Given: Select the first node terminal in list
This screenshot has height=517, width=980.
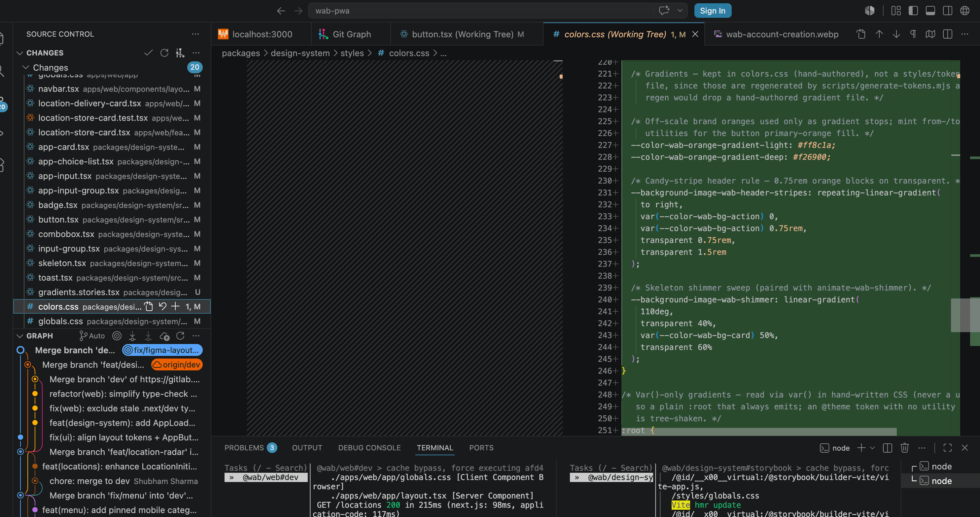Looking at the screenshot, I should coord(940,466).
